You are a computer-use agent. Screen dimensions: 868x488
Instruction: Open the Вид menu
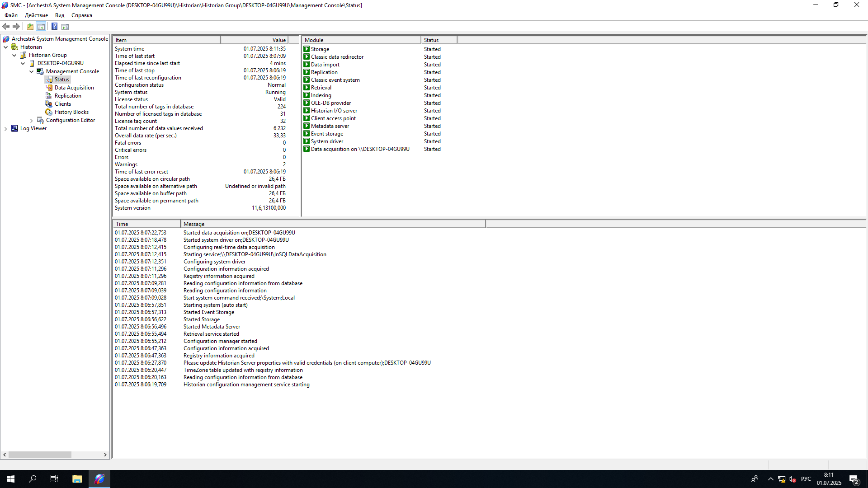coord(60,15)
